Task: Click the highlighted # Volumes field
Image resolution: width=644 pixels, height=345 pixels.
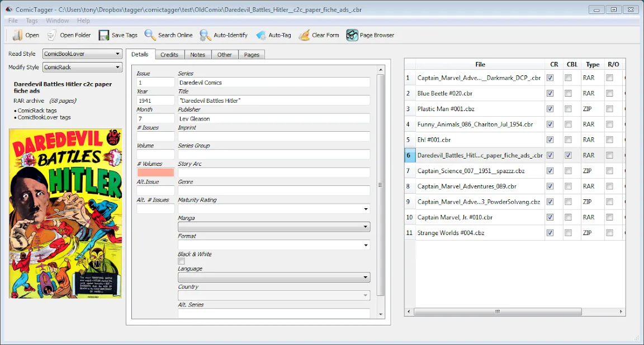Action: [x=155, y=172]
